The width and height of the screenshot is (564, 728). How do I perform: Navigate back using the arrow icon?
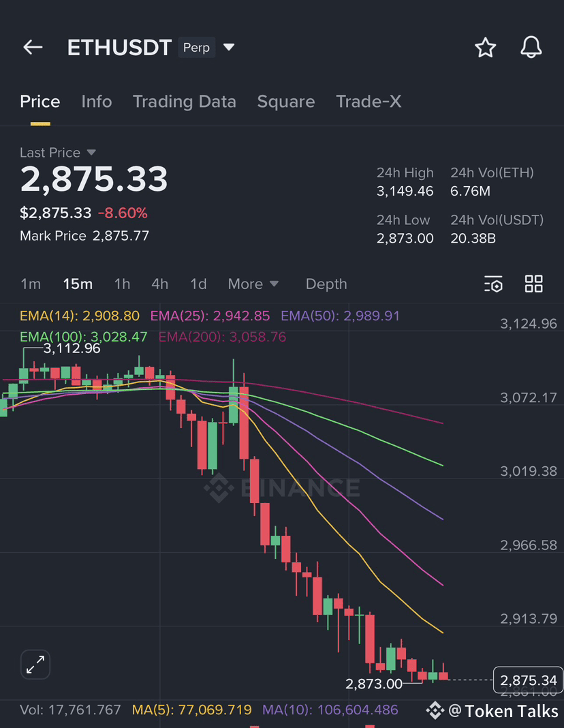tap(32, 47)
